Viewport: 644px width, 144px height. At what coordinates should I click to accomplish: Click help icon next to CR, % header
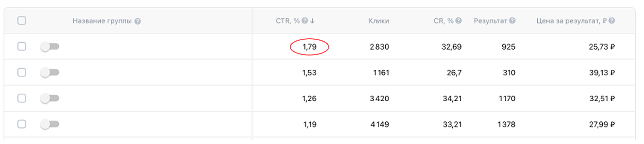point(459,21)
